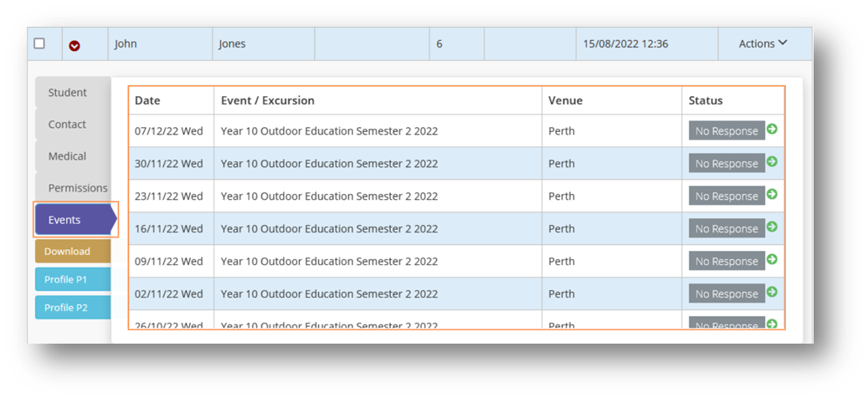The width and height of the screenshot is (868, 398).
Task: Click green arrow icon for 30/11/22 event
Action: click(x=773, y=161)
